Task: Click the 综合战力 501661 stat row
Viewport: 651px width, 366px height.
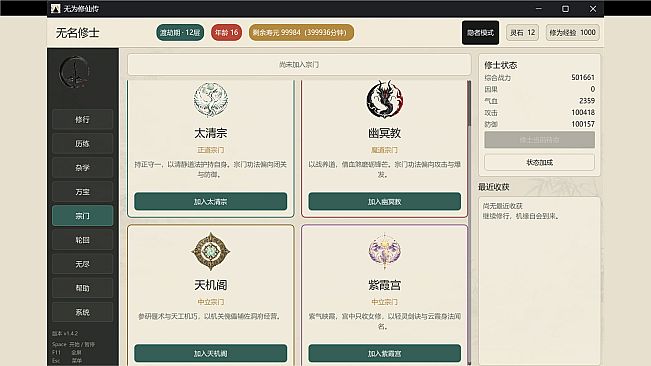Action: [539, 78]
